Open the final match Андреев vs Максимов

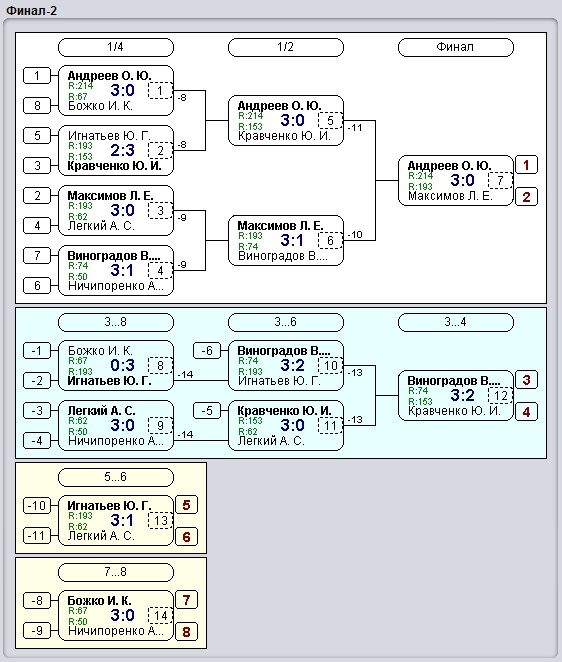click(456, 180)
